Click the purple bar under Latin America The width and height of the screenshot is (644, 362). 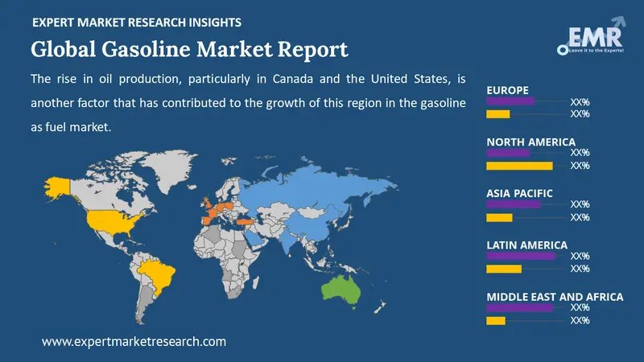pos(521,256)
